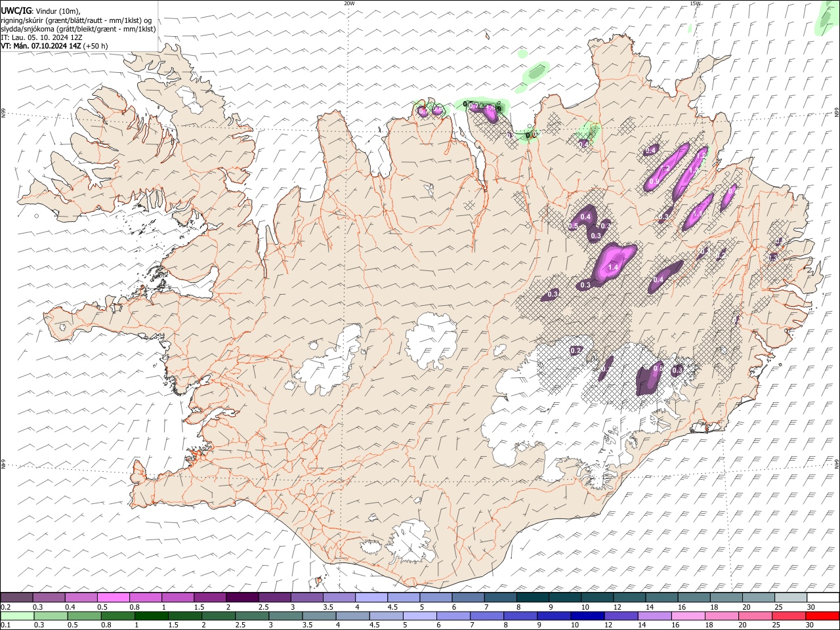The height and width of the screenshot is (630, 840).
Task: Select the 'IT: Lau. 05. 10. 2024 12Z' line
Action: 41,37
